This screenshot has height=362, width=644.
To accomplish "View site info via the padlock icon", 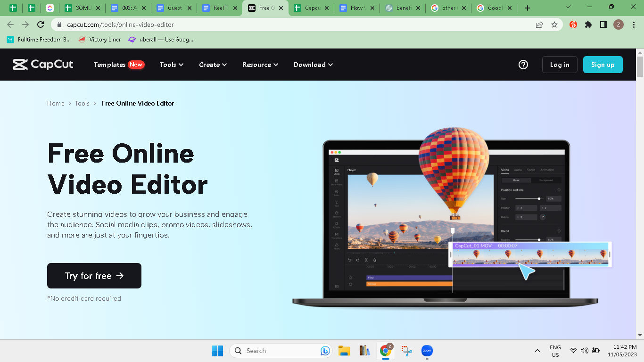I will pos(59,25).
